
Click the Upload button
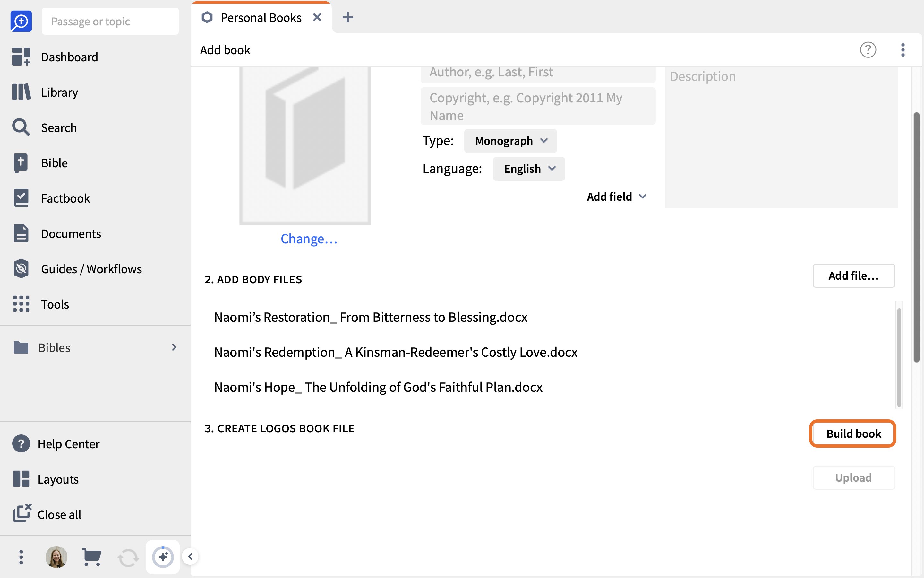click(x=854, y=478)
